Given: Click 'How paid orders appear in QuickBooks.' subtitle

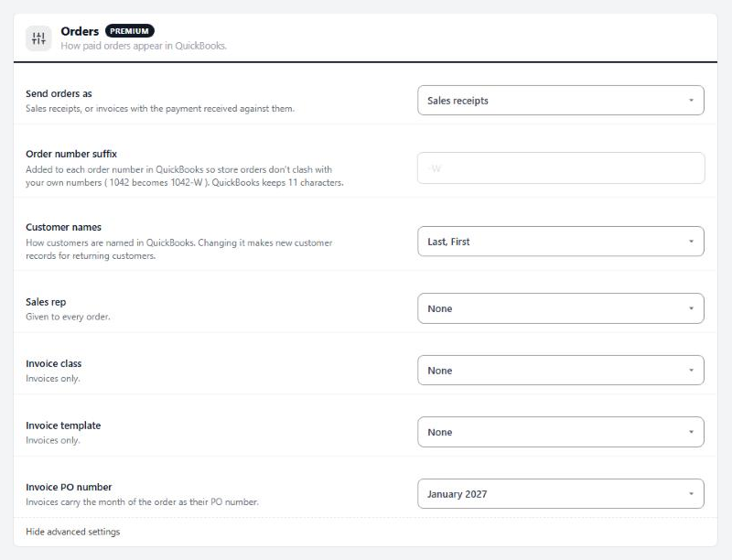Looking at the screenshot, I should point(144,46).
